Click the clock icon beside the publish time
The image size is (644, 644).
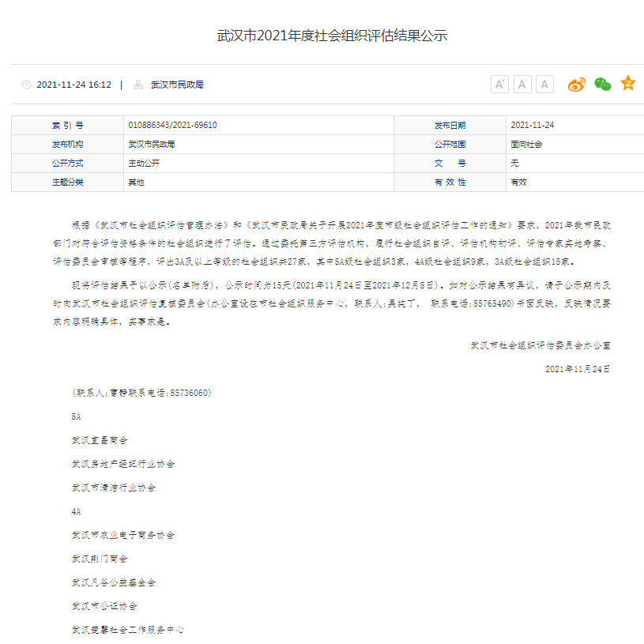(x=26, y=85)
